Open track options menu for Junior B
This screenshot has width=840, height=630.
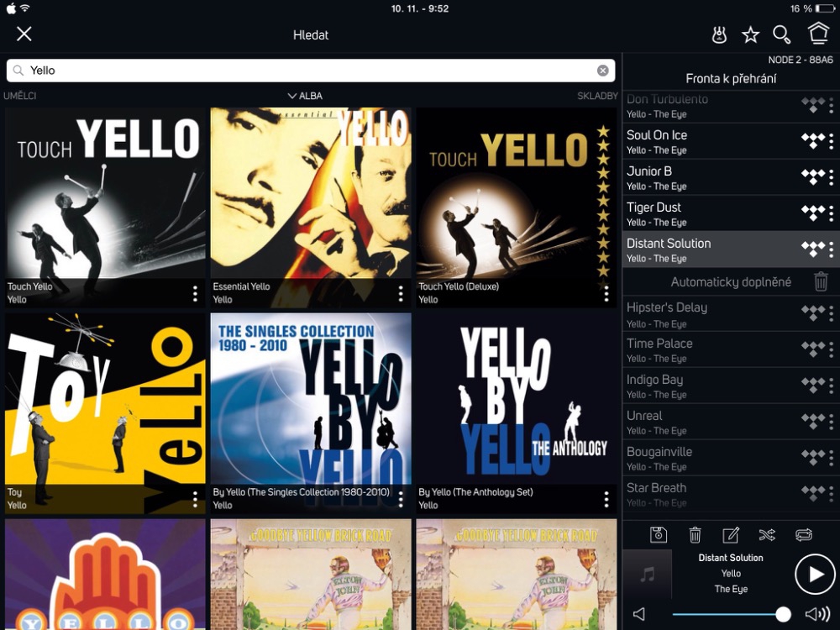tap(831, 177)
